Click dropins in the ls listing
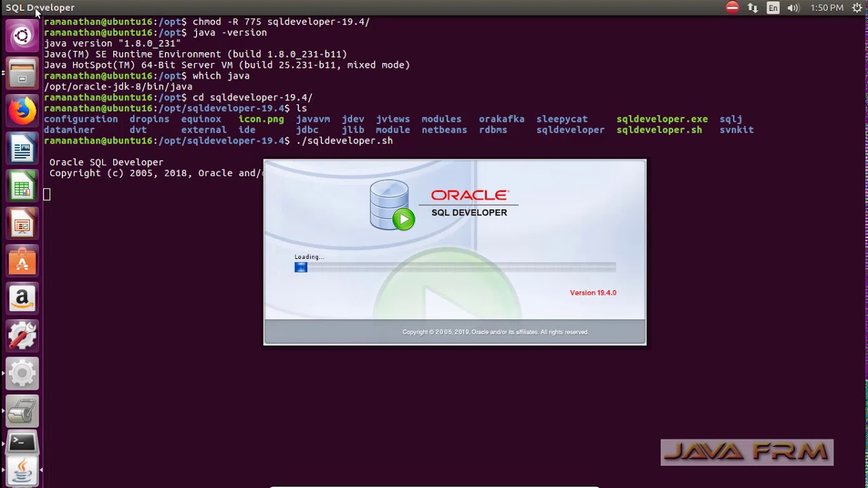The height and width of the screenshot is (488, 868). coord(149,119)
